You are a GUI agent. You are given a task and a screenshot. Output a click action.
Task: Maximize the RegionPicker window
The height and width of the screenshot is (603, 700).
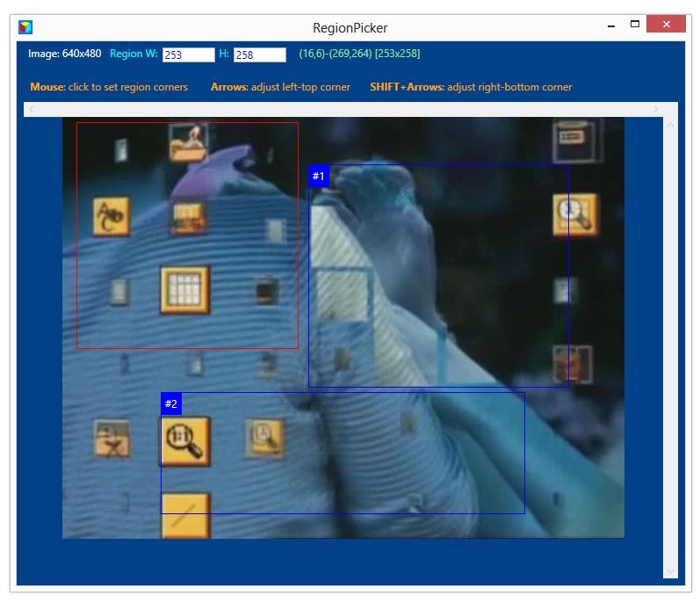635,24
